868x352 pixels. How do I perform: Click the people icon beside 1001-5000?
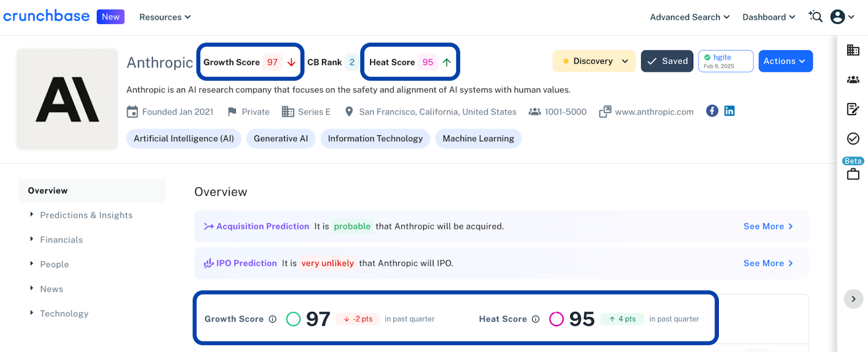[535, 112]
